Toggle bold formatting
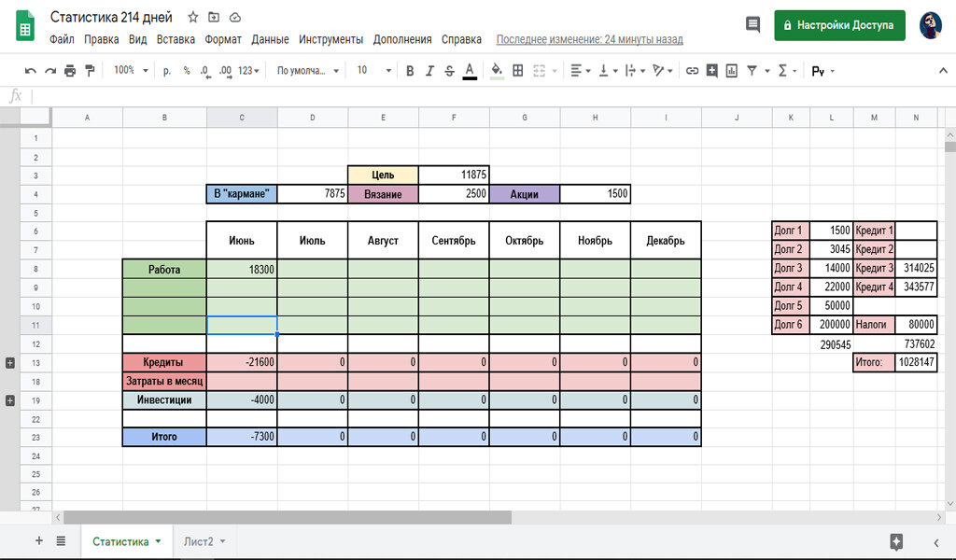The height and width of the screenshot is (560, 956). 410,71
